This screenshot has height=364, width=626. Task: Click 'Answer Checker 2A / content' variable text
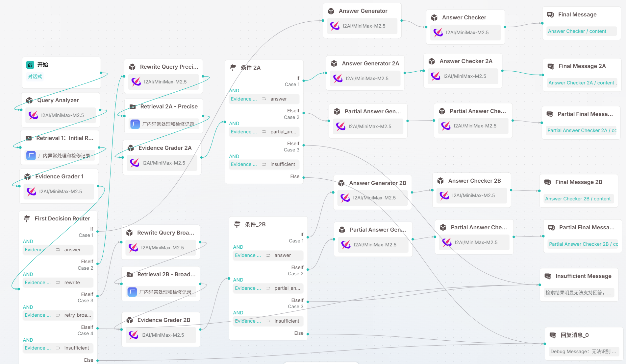[581, 83]
